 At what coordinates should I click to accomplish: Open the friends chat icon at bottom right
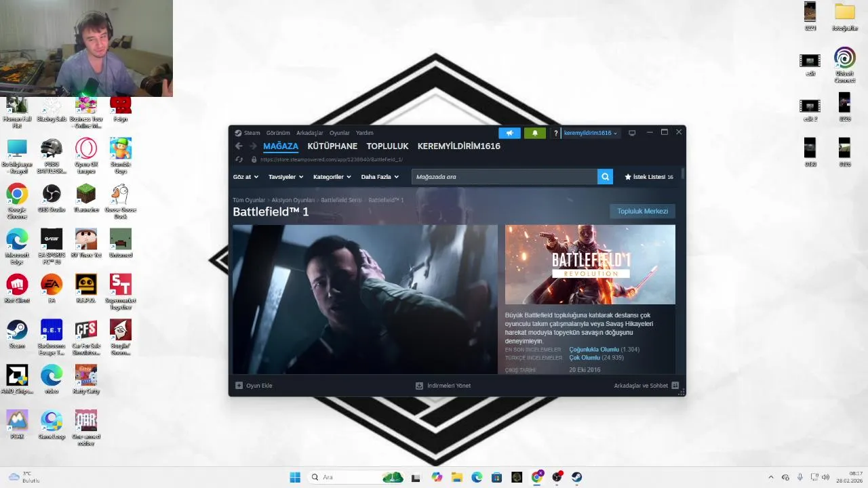[675, 386]
